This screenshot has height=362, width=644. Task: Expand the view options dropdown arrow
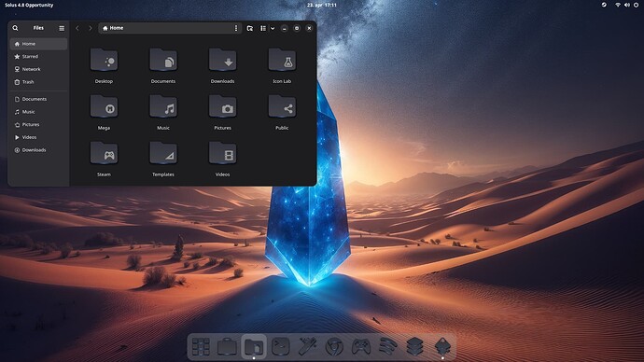tap(273, 28)
